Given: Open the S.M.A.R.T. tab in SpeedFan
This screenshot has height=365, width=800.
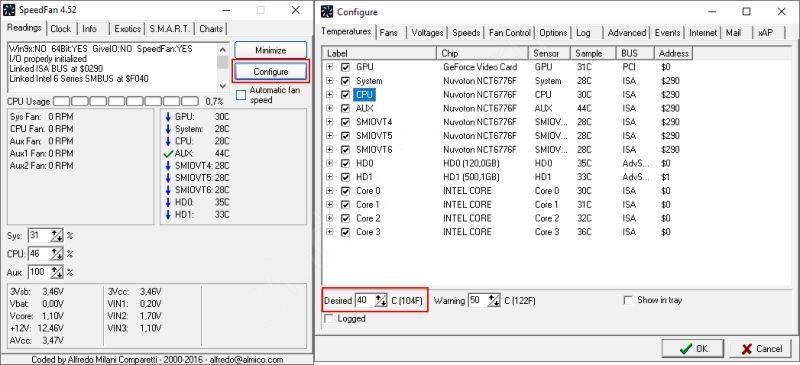Looking at the screenshot, I should click(x=170, y=29).
